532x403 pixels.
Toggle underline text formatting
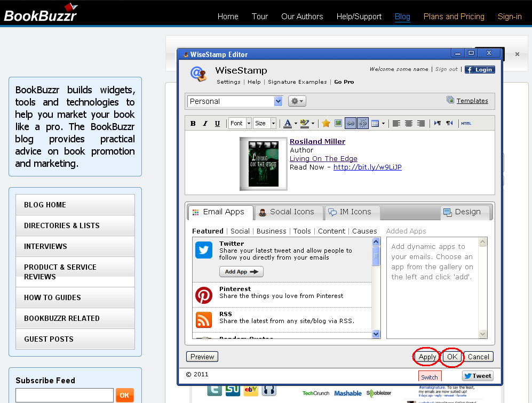217,124
